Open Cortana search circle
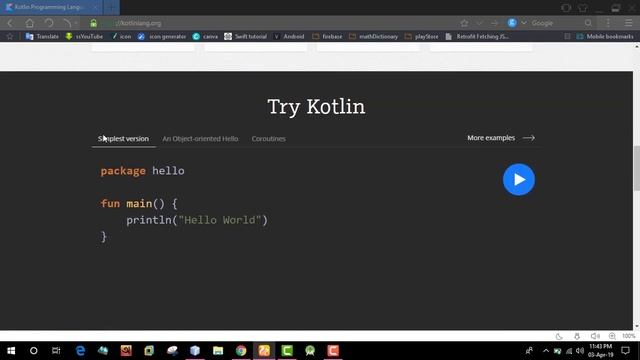 click(33, 351)
